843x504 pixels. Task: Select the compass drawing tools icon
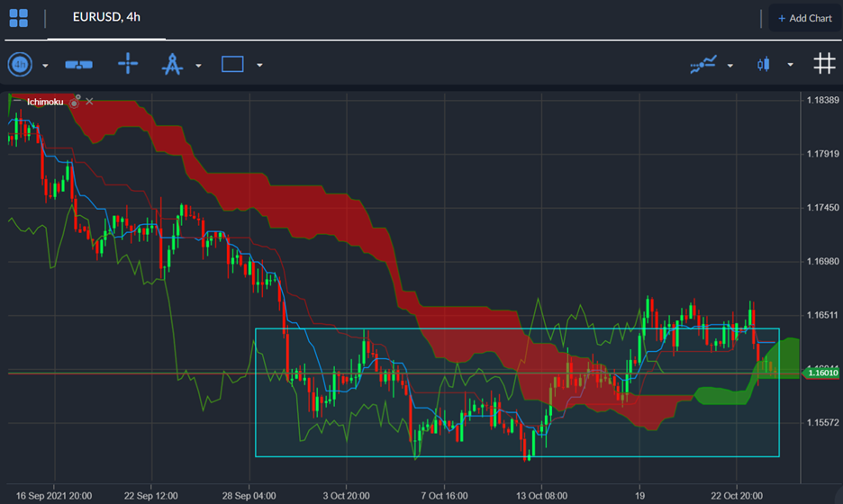[x=172, y=64]
